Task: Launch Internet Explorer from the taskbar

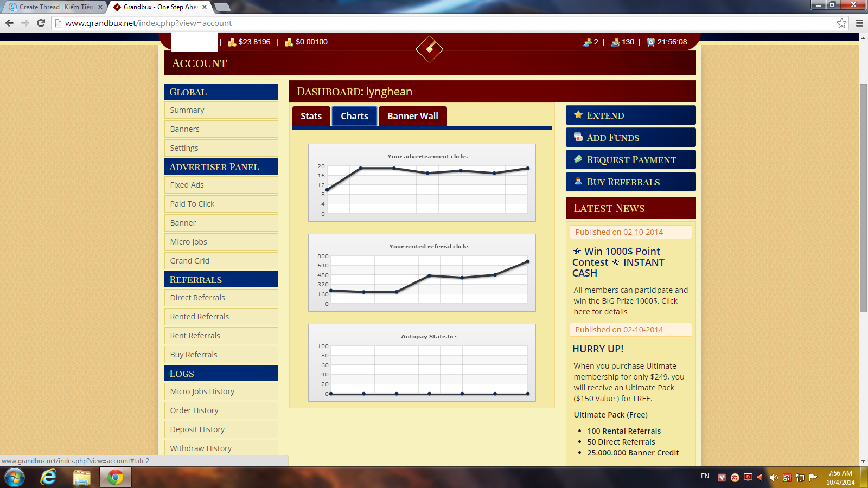Action: [x=48, y=478]
